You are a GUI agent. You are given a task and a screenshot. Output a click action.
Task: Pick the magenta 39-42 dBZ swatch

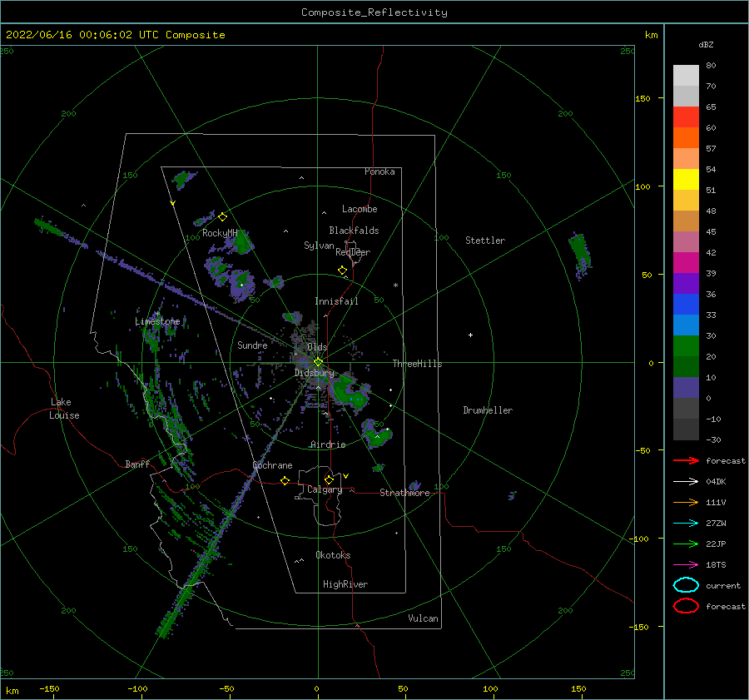click(x=686, y=263)
